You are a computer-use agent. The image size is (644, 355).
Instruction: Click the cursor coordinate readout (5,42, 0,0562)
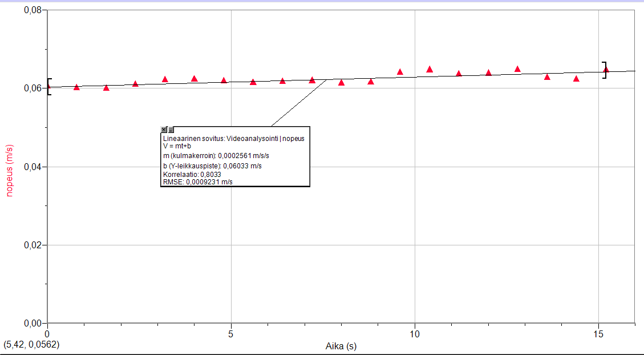coord(31,345)
